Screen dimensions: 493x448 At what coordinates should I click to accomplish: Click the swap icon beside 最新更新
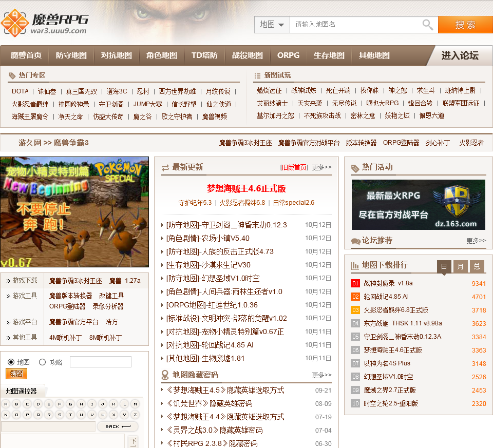[x=165, y=168]
